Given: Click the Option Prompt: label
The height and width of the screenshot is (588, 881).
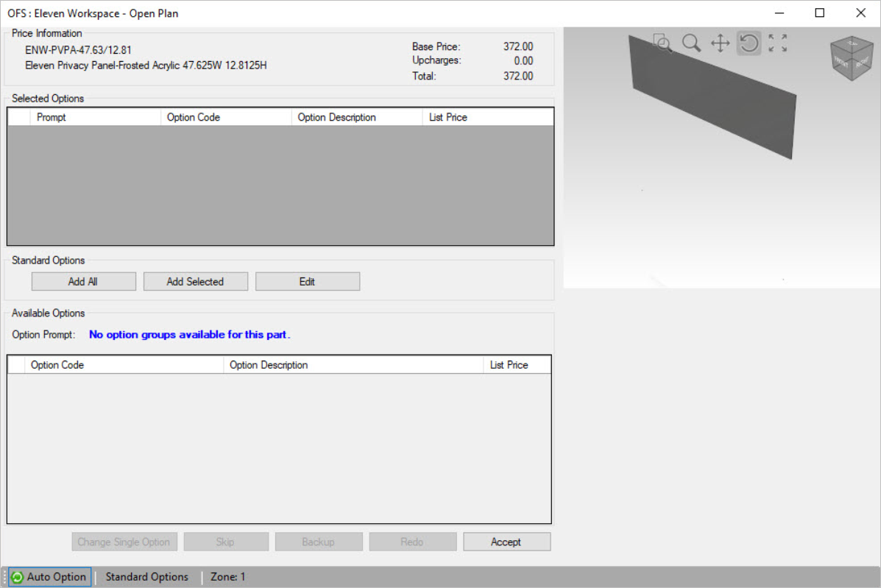Looking at the screenshot, I should (x=43, y=334).
